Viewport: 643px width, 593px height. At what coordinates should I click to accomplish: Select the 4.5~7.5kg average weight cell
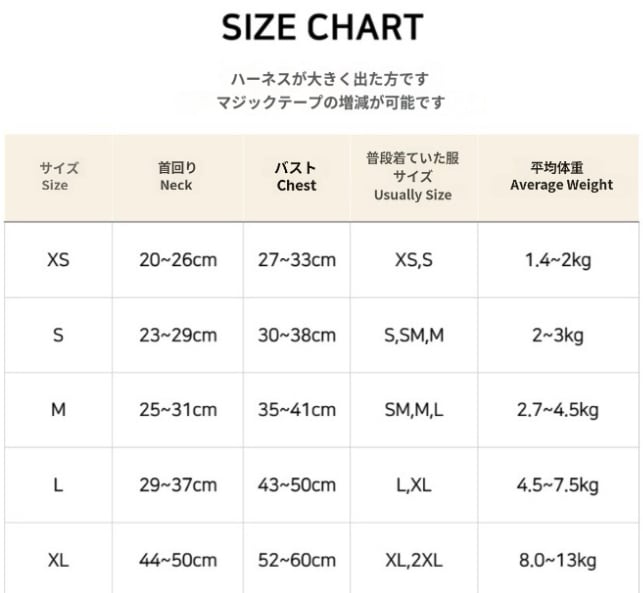tap(560, 485)
